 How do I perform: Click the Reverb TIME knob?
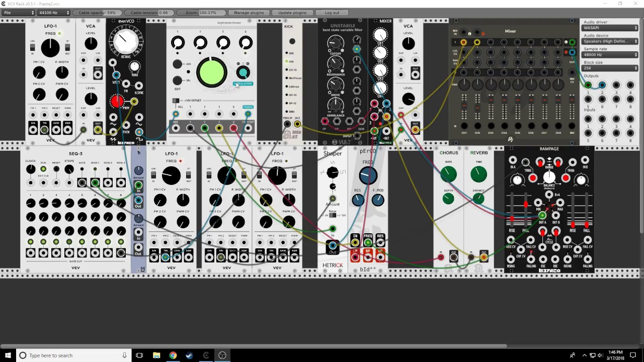[478, 174]
